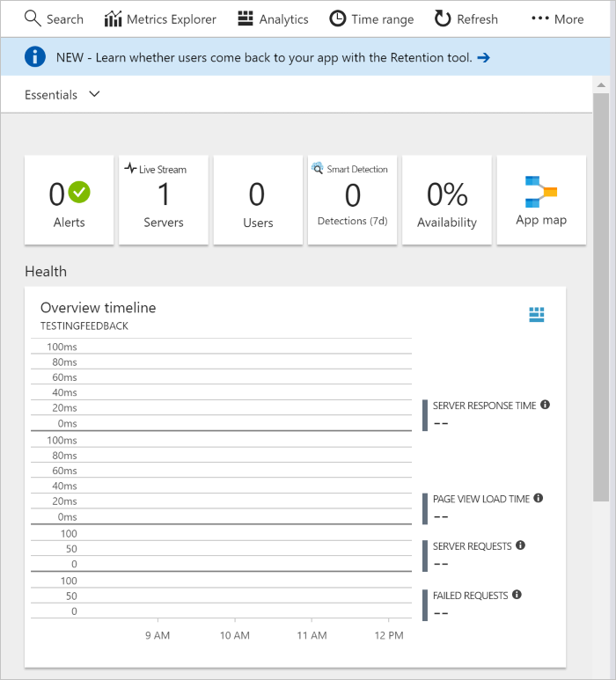Select the Users tile

pos(258,200)
